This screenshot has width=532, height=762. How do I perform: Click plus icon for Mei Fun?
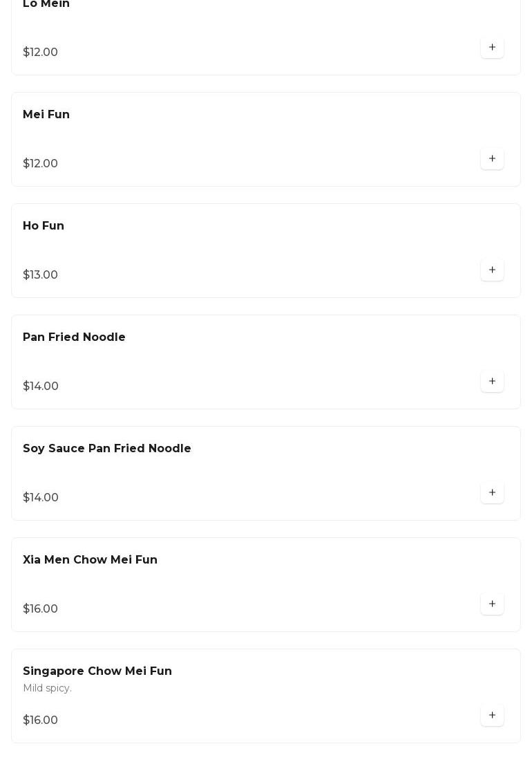point(492,159)
